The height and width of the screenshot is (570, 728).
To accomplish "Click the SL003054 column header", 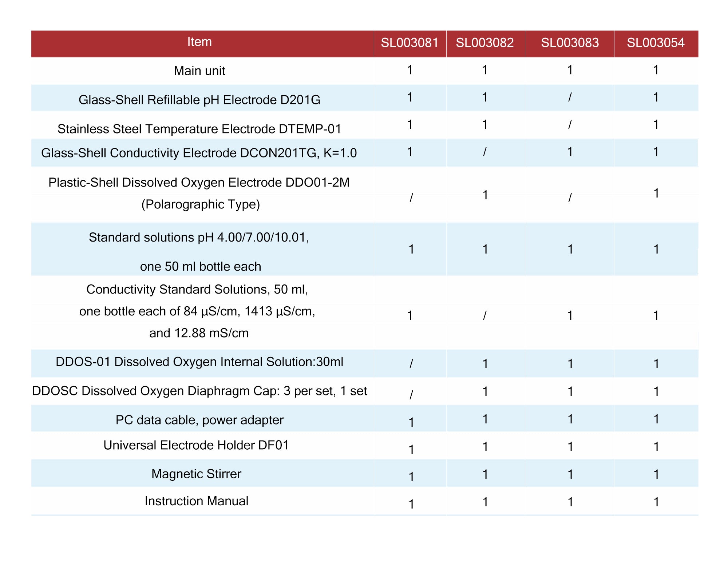I will pyautogui.click(x=656, y=43).
